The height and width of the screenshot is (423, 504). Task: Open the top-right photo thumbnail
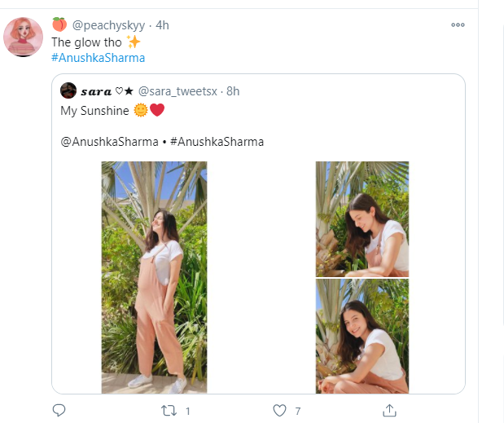(x=362, y=218)
